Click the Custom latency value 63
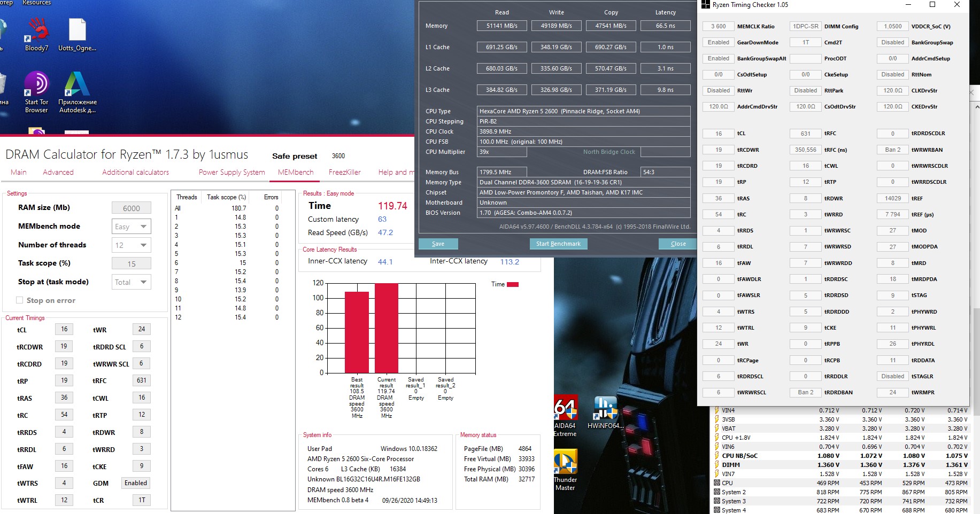This screenshot has height=514, width=980. pyautogui.click(x=382, y=219)
